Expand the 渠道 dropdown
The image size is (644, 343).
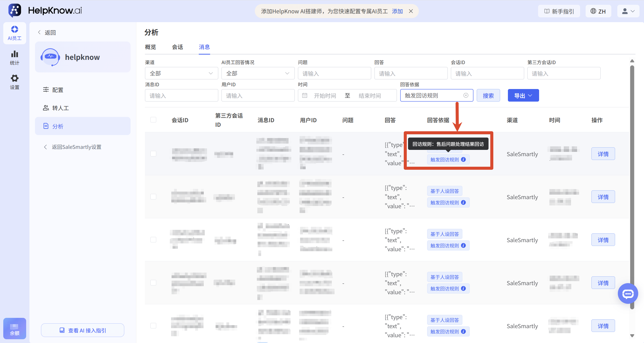point(181,73)
